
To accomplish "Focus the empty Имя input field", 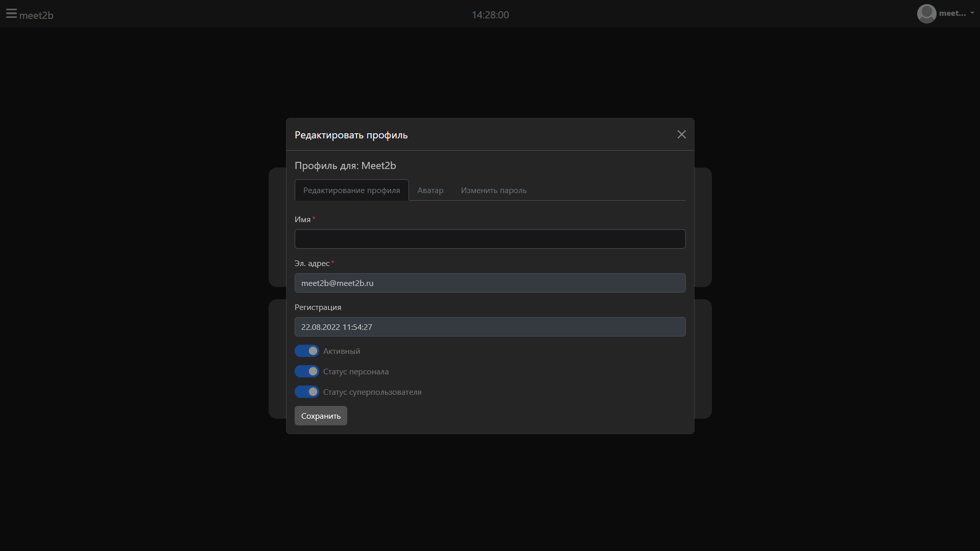I will (490, 239).
